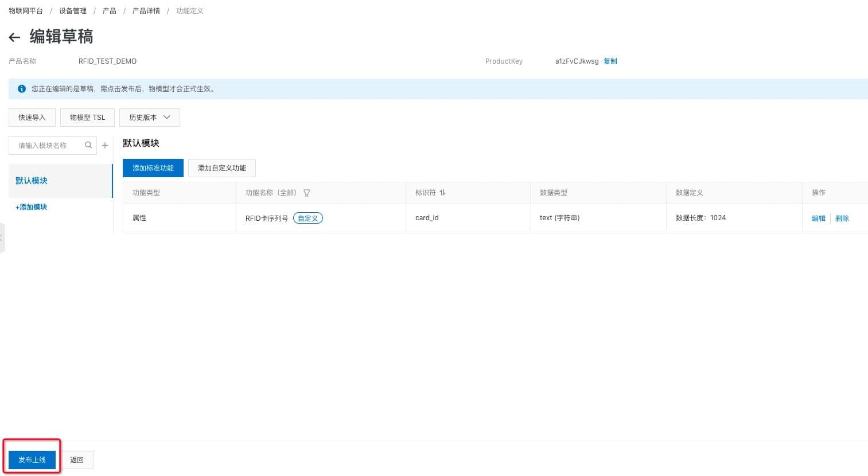Select 默认模块 in the module list
Image resolution: width=868 pixels, height=476 pixels.
pyautogui.click(x=60, y=181)
